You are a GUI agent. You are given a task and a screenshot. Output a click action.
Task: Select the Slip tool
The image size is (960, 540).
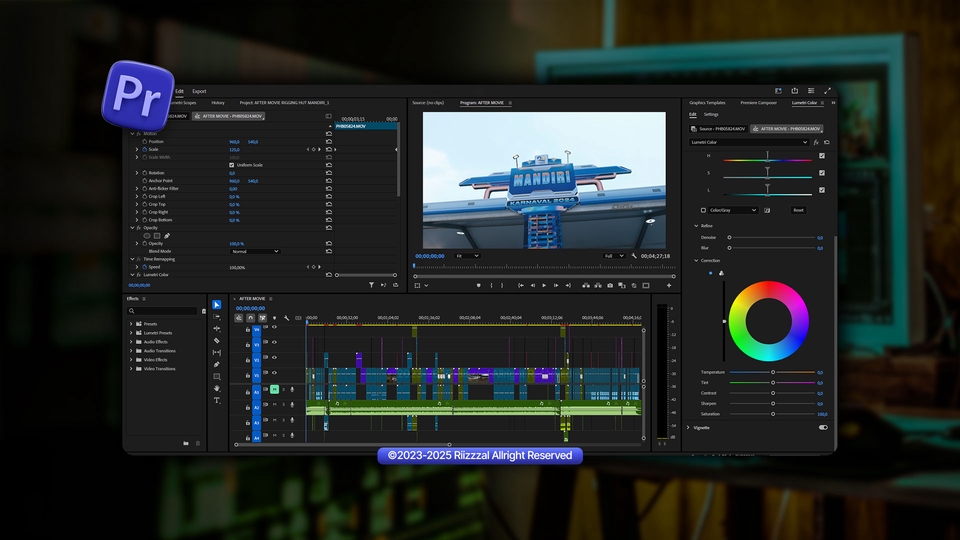click(x=217, y=353)
